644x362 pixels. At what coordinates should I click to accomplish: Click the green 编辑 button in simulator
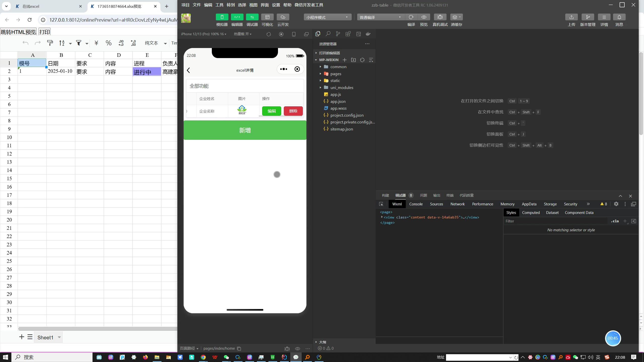pos(271,111)
